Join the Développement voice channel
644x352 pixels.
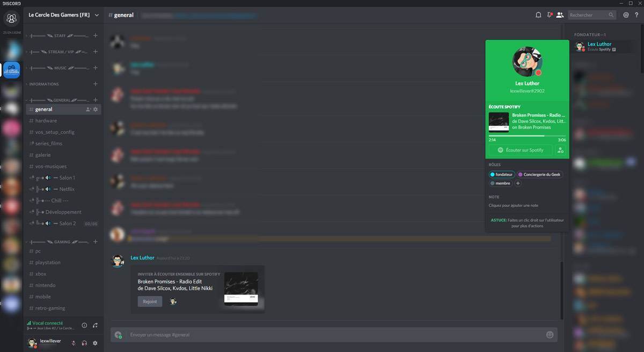tap(63, 212)
